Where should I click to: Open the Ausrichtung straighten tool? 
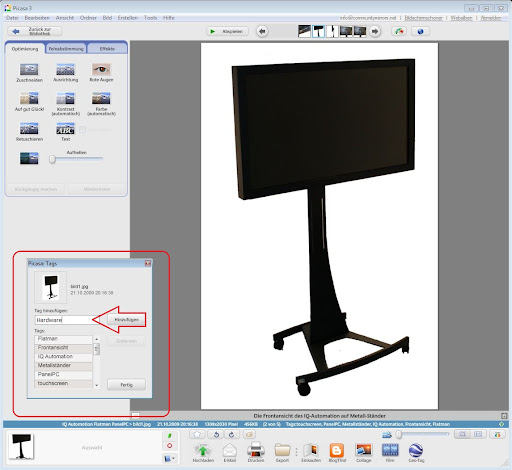(x=65, y=70)
